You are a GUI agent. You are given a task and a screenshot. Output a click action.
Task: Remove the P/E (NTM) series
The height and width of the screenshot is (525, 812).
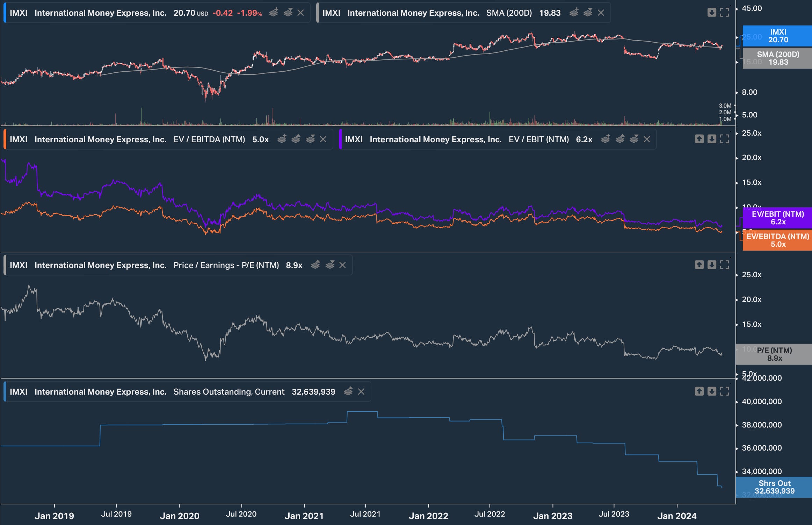pyautogui.click(x=343, y=265)
